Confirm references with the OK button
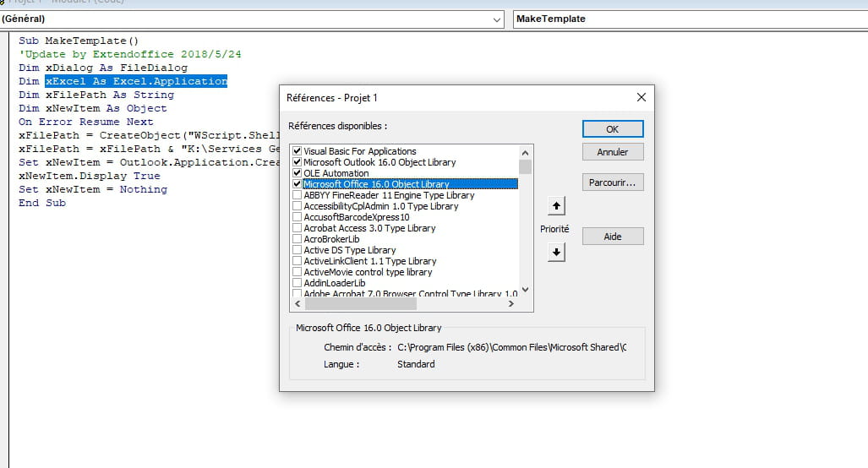The height and width of the screenshot is (468, 868). [613, 129]
